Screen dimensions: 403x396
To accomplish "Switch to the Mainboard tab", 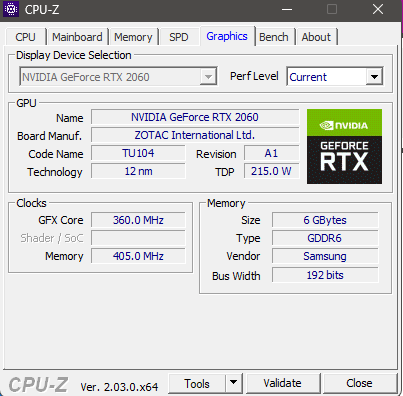I will [x=77, y=37].
